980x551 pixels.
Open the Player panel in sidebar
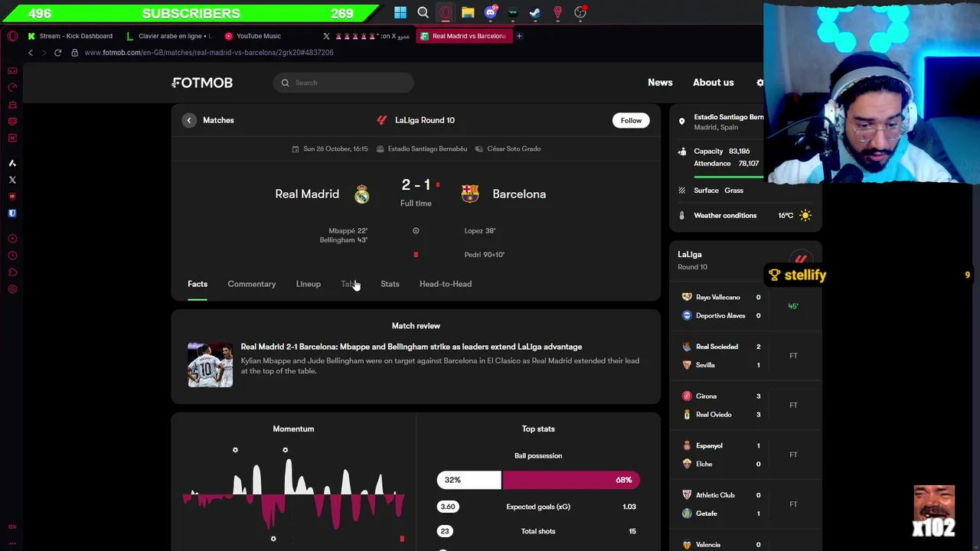(12, 239)
